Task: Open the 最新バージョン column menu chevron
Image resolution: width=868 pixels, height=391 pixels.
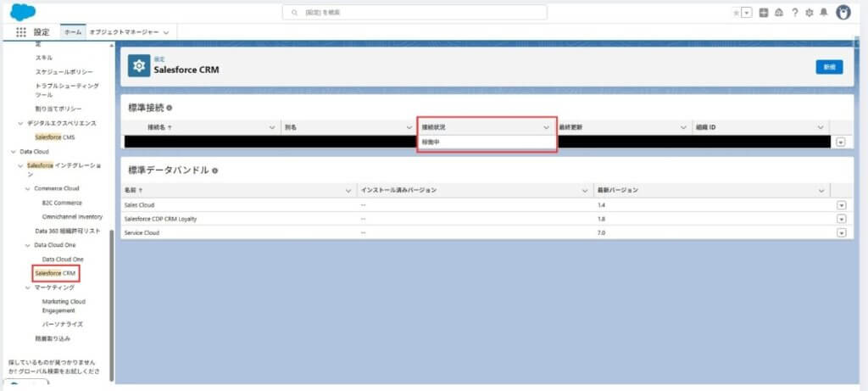Action: click(821, 191)
